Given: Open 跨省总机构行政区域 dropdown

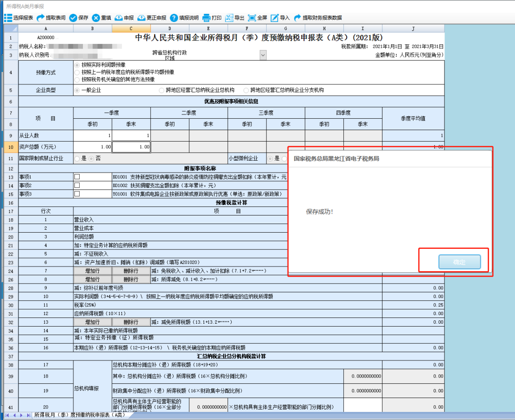Looking at the screenshot, I should (x=263, y=55).
